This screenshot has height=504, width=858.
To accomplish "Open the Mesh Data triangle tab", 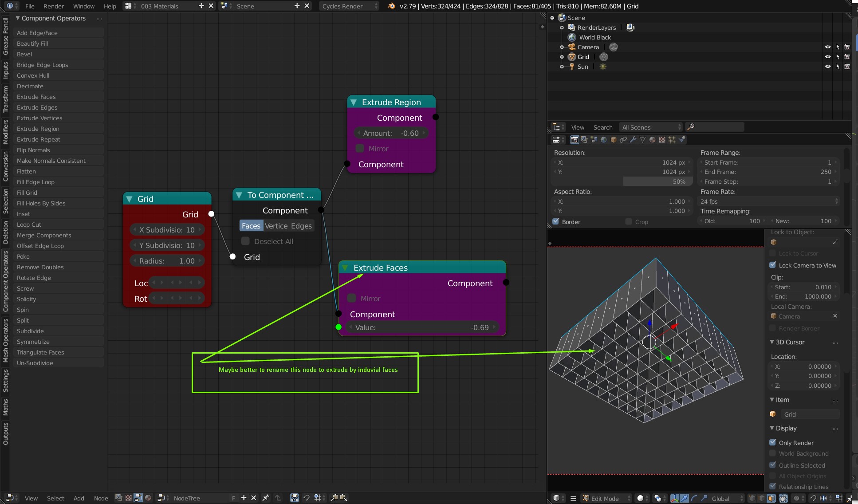I will click(643, 140).
